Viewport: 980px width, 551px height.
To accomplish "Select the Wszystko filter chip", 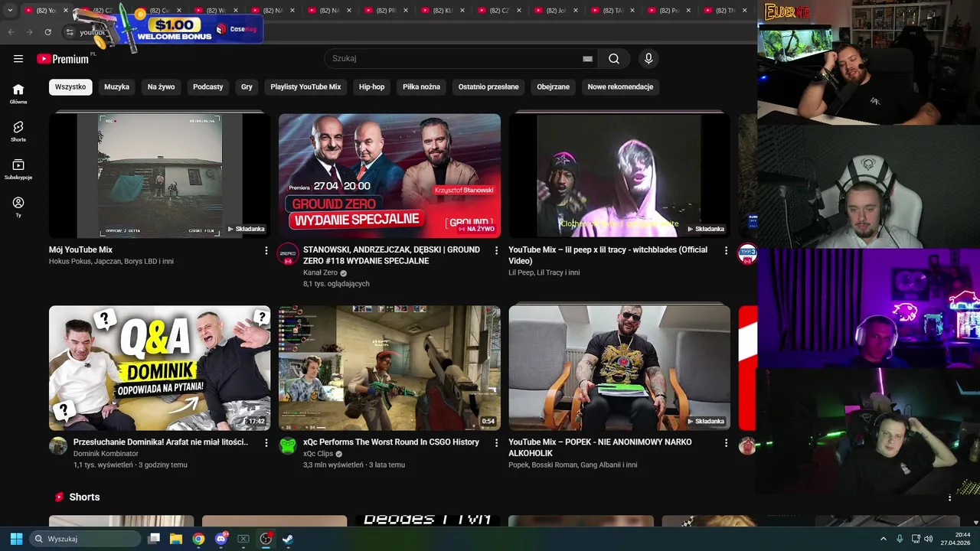I will pyautogui.click(x=70, y=86).
